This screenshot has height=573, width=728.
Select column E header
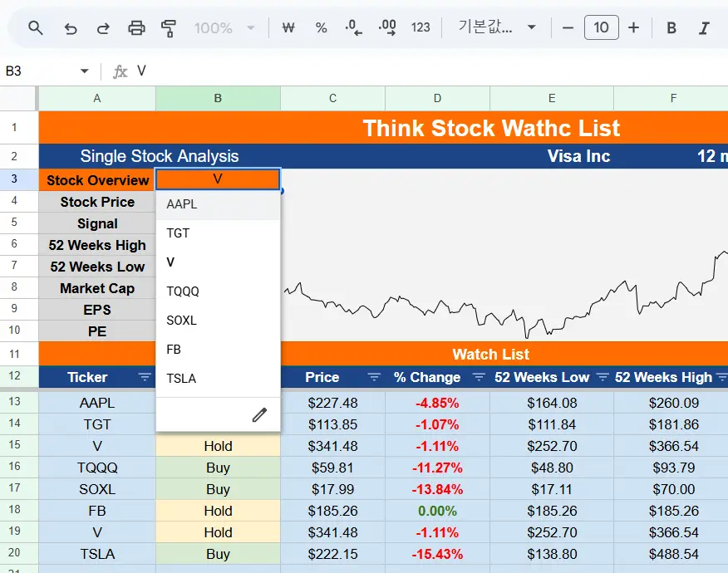[x=552, y=98]
